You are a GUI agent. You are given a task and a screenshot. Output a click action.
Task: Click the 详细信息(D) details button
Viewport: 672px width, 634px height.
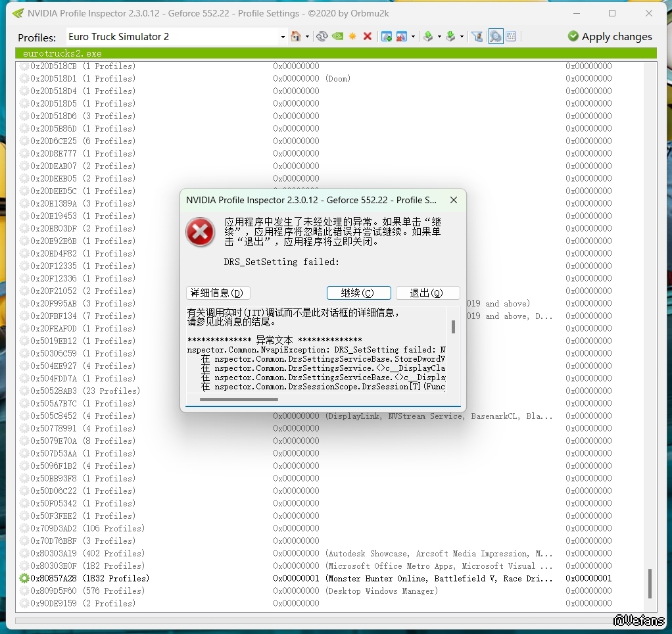click(x=218, y=293)
